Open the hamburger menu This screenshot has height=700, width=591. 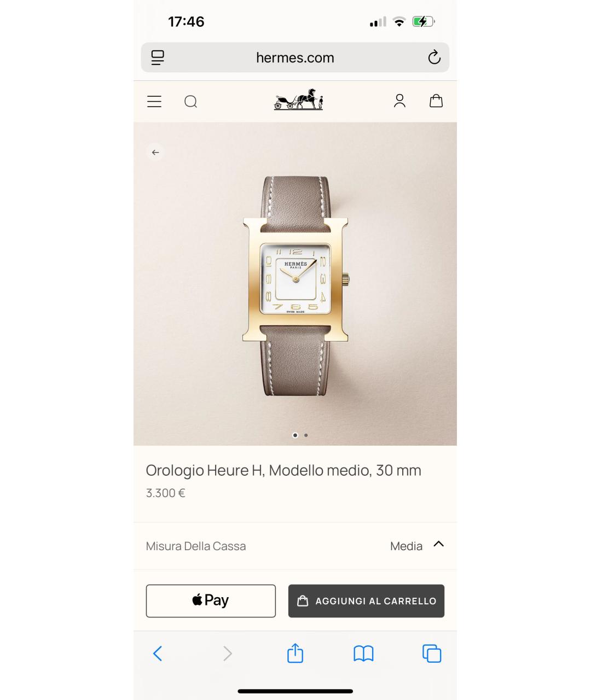coord(154,101)
